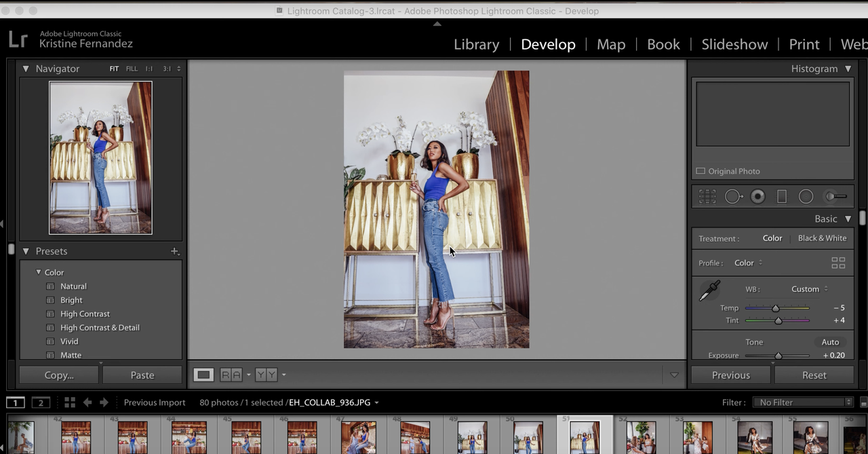Click the Reset button
The width and height of the screenshot is (868, 454).
[x=814, y=375]
